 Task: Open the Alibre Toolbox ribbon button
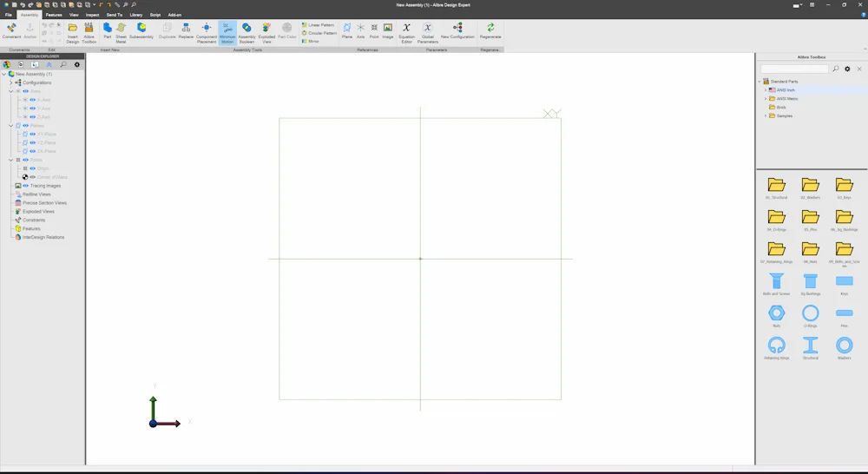coord(89,33)
